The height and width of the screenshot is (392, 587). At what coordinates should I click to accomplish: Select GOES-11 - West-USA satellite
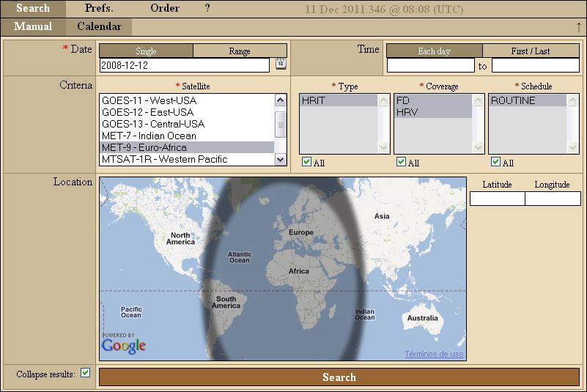tap(187, 100)
